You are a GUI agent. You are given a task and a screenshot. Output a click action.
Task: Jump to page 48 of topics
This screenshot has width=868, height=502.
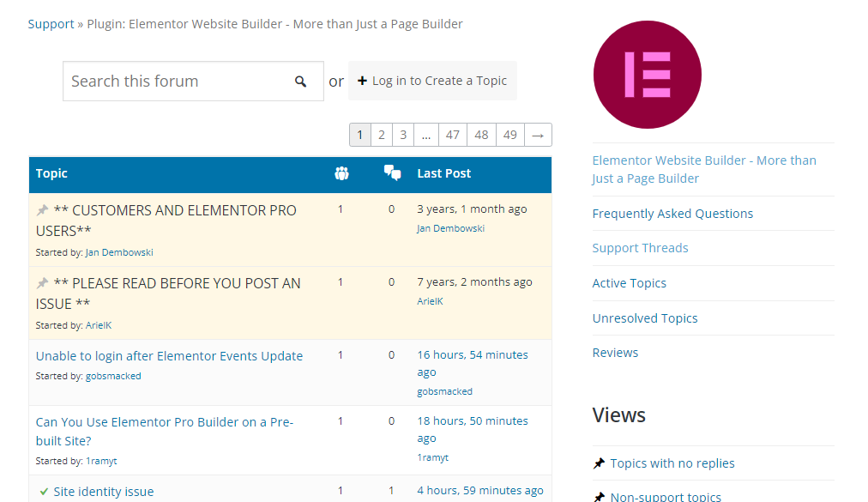pyautogui.click(x=482, y=135)
